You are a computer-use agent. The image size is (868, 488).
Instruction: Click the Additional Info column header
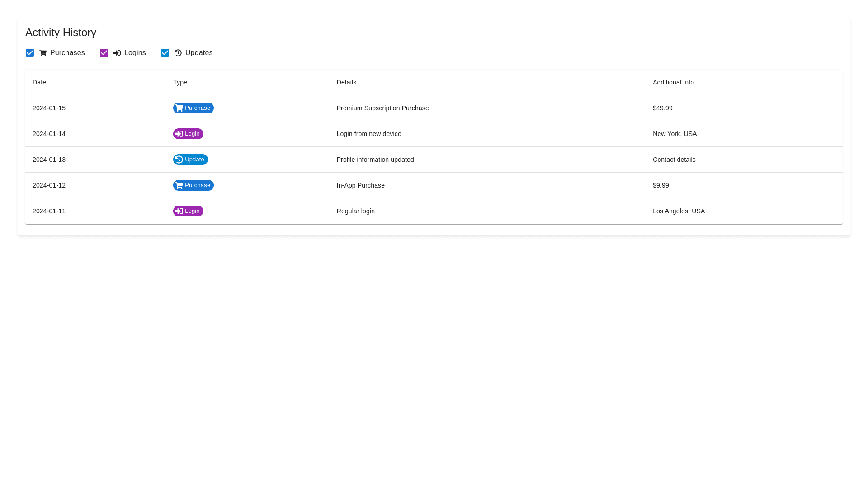tap(673, 82)
